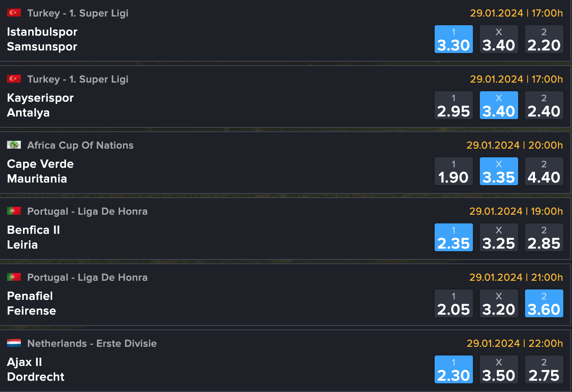Viewport: 572px width, 392px height.
Task: Select the 2.20 Samsunspor away win odd
Action: tap(544, 39)
